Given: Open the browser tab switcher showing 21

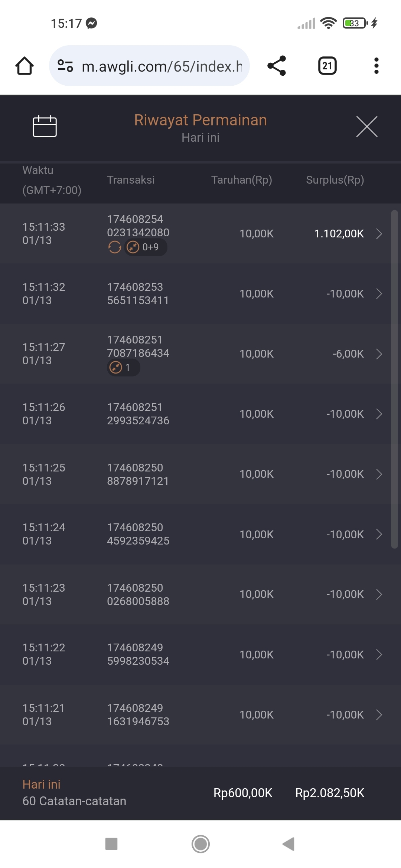Looking at the screenshot, I should 327,66.
